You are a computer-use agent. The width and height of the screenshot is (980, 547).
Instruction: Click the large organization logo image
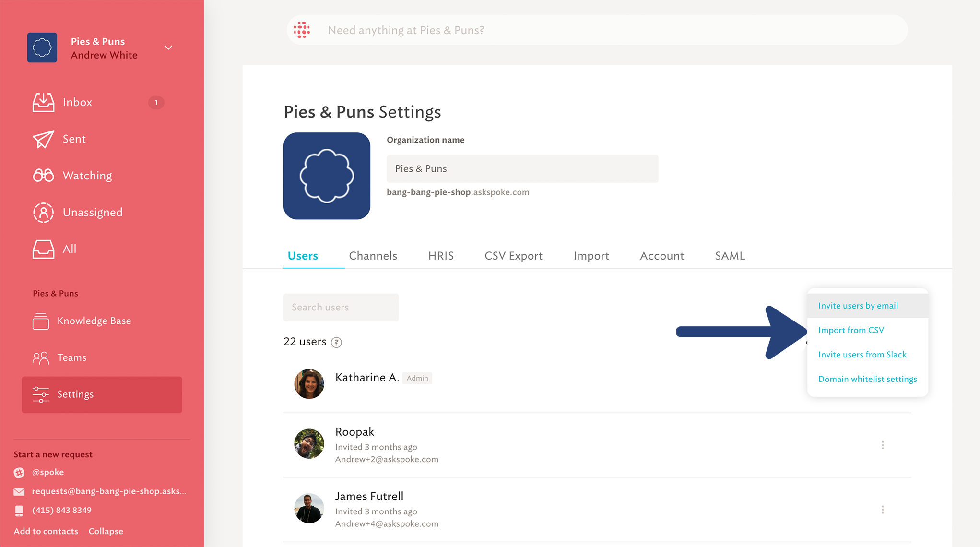point(327,176)
